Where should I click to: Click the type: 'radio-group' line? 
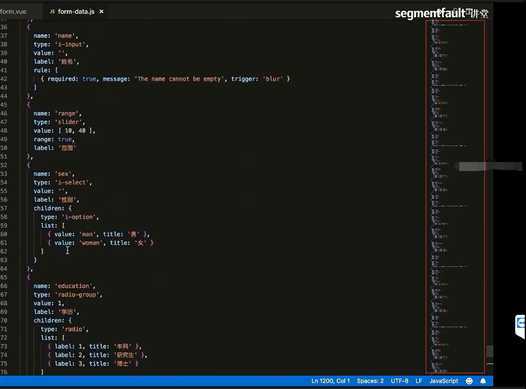click(x=68, y=294)
